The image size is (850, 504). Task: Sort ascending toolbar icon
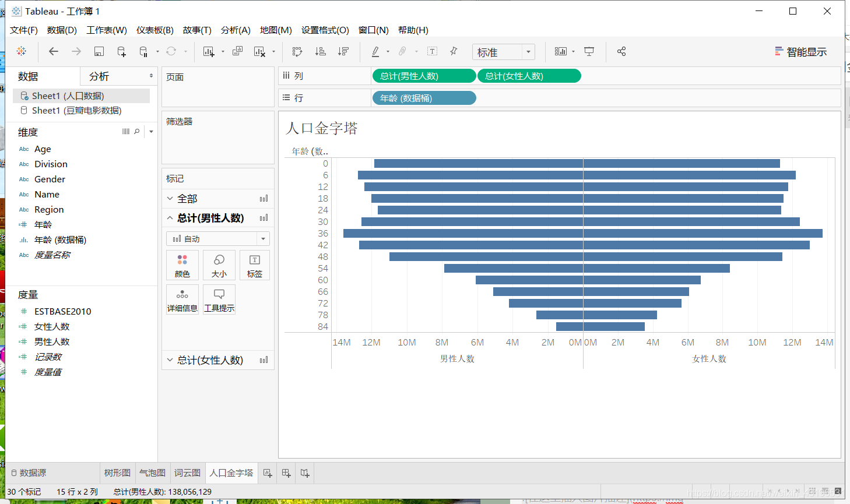click(x=320, y=51)
